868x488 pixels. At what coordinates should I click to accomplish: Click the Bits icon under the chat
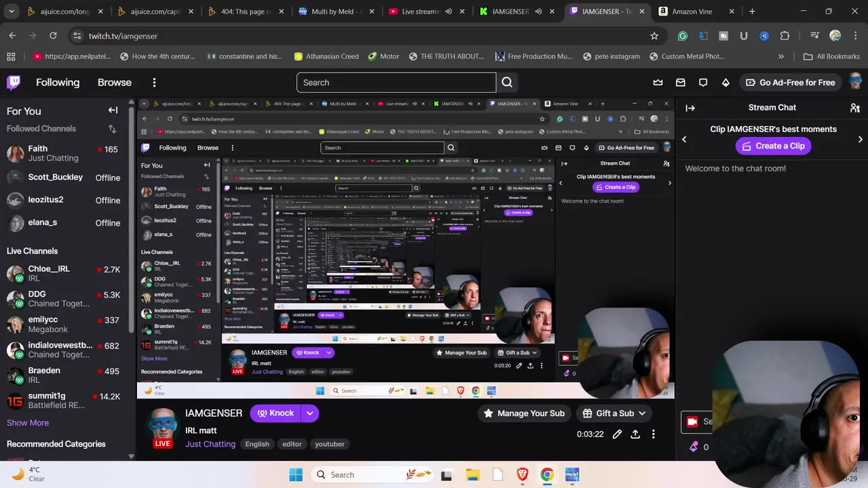[693, 447]
